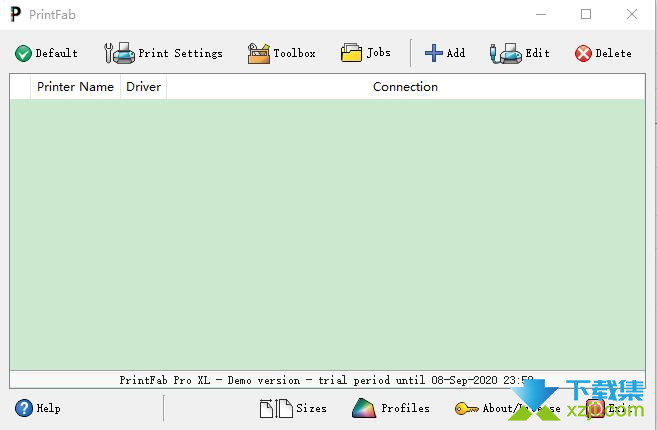Minimize the PrintFab window

tap(541, 15)
